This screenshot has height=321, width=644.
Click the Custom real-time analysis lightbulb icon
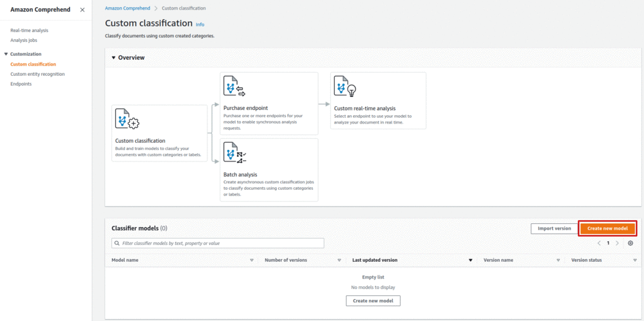(x=345, y=86)
